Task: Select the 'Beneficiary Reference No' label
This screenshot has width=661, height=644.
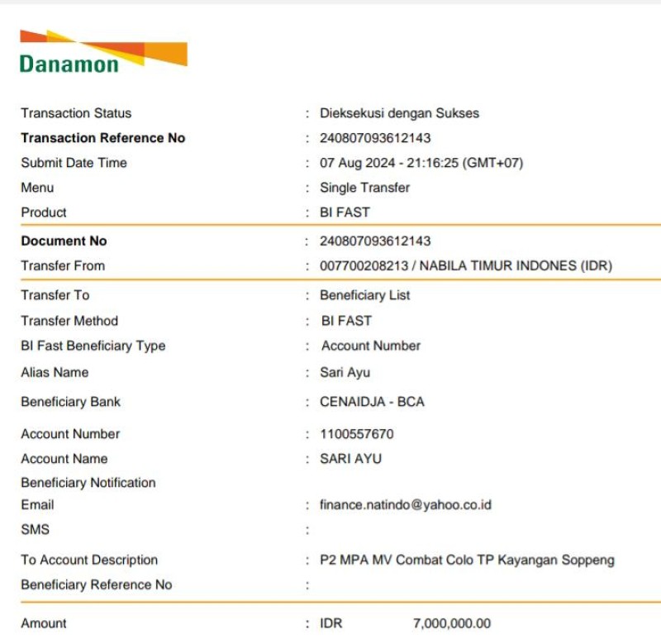Action: (97, 585)
